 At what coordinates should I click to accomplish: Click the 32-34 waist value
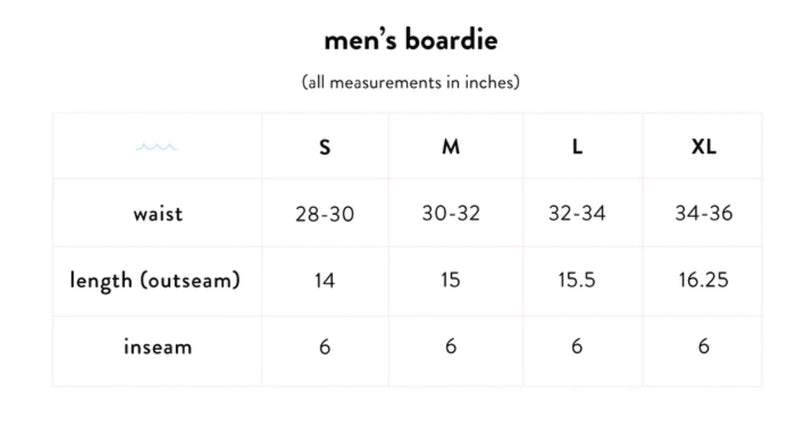(x=577, y=214)
